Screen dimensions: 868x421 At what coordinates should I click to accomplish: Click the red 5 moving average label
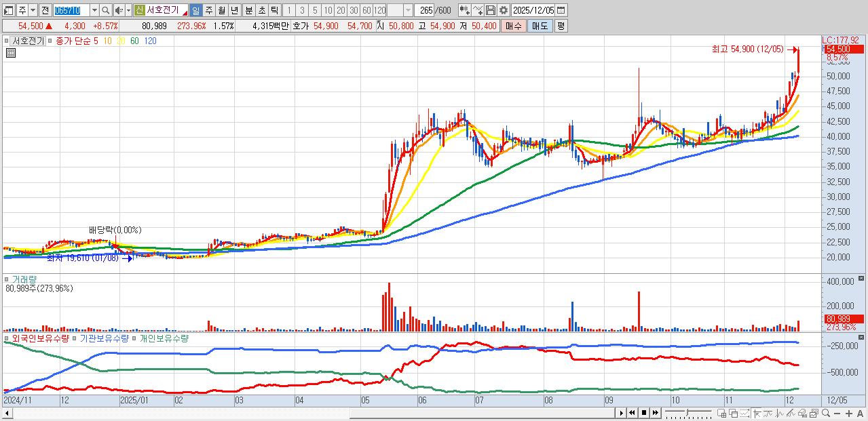(x=96, y=41)
